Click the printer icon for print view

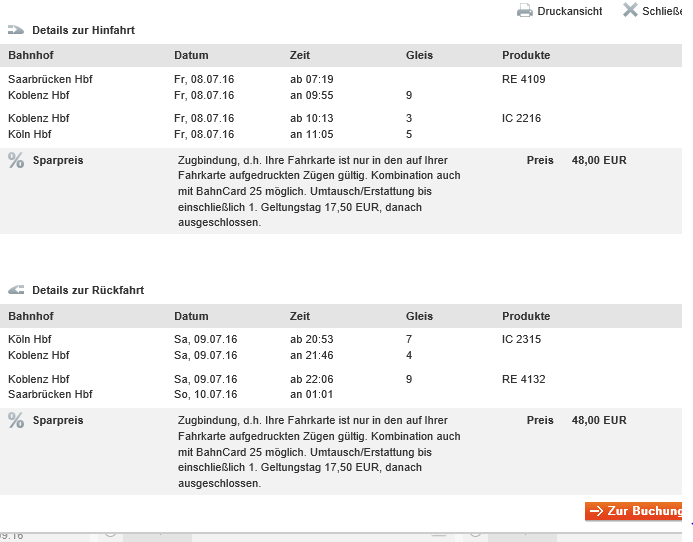524,11
